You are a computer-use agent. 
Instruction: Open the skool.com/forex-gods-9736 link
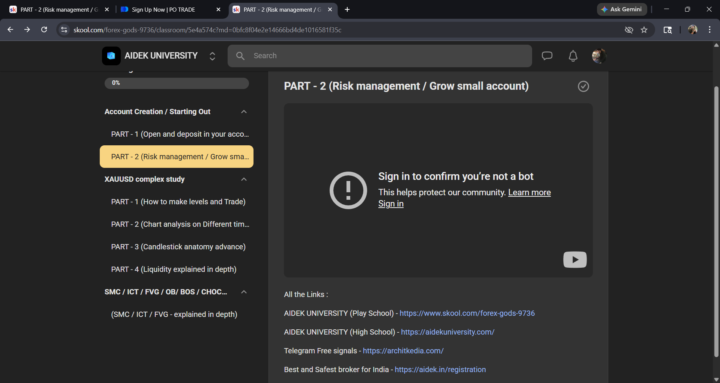pos(467,313)
